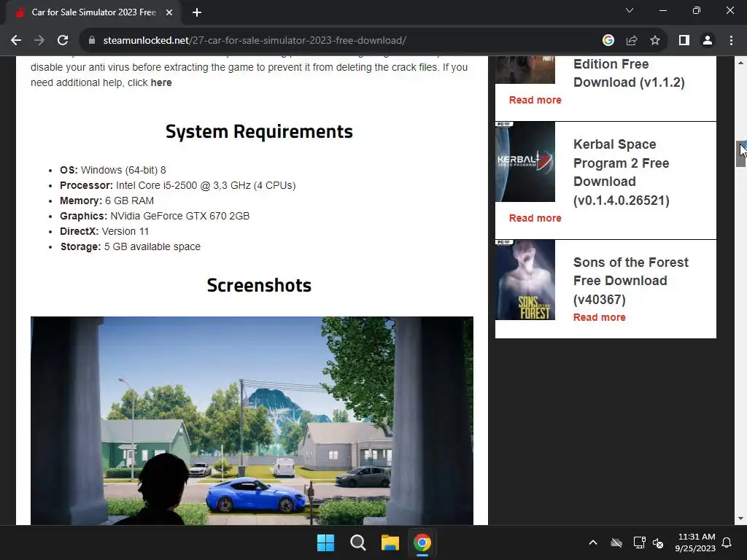Click the address bar URL
Image resolution: width=747 pixels, height=560 pixels.
pyautogui.click(x=255, y=41)
